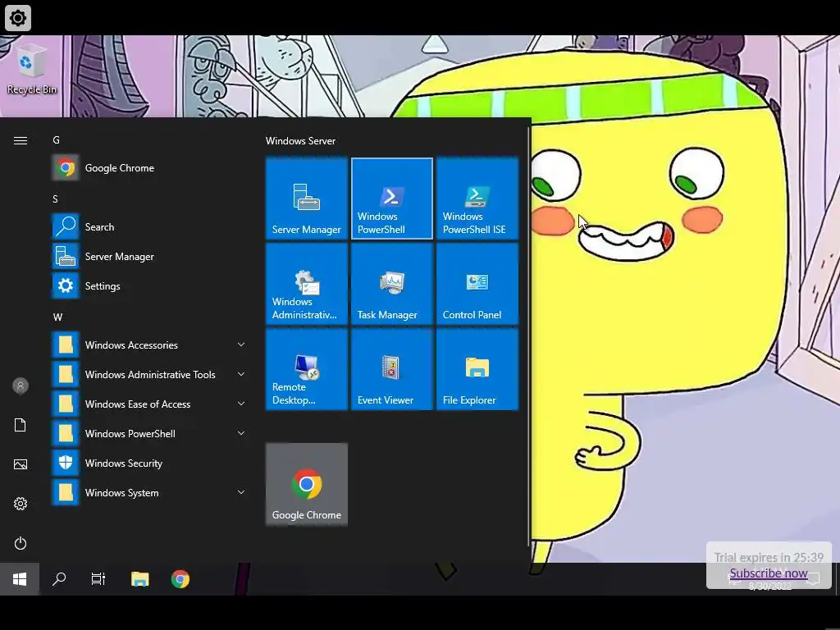Screen dimensions: 840x630
Task: Open the Remote Desktop tile
Action: point(307,369)
